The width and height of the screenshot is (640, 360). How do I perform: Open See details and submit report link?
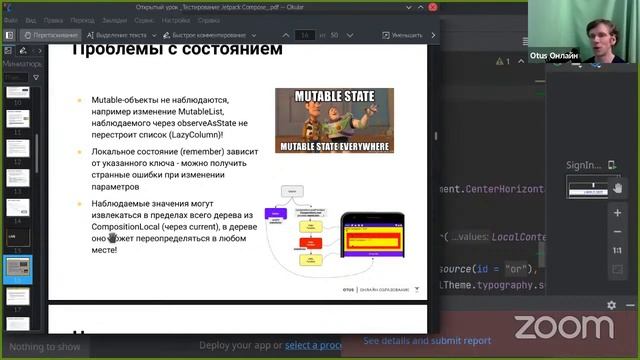427,340
